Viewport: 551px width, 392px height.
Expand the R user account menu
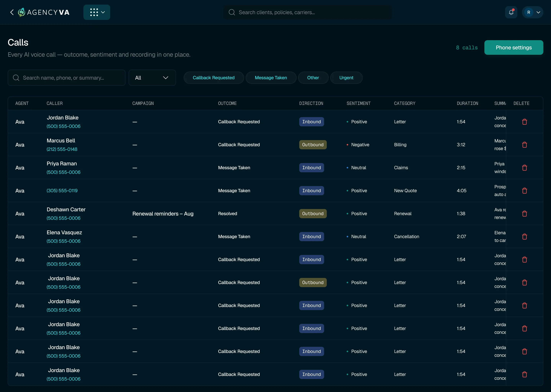[532, 12]
